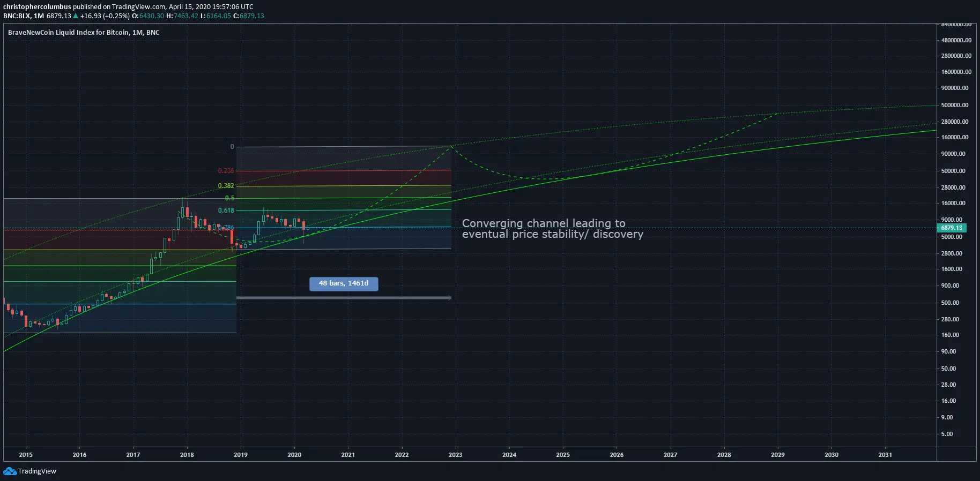Click 2023 on the time axis
The height and width of the screenshot is (481, 980).
coord(455,455)
